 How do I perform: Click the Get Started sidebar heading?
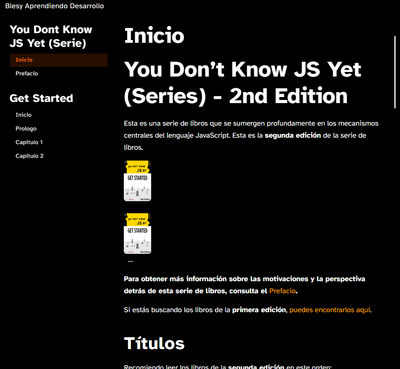click(x=41, y=98)
